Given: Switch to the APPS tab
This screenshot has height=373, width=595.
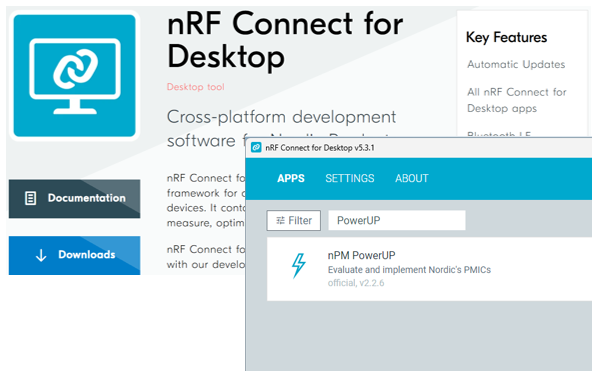Looking at the screenshot, I should coord(291,178).
